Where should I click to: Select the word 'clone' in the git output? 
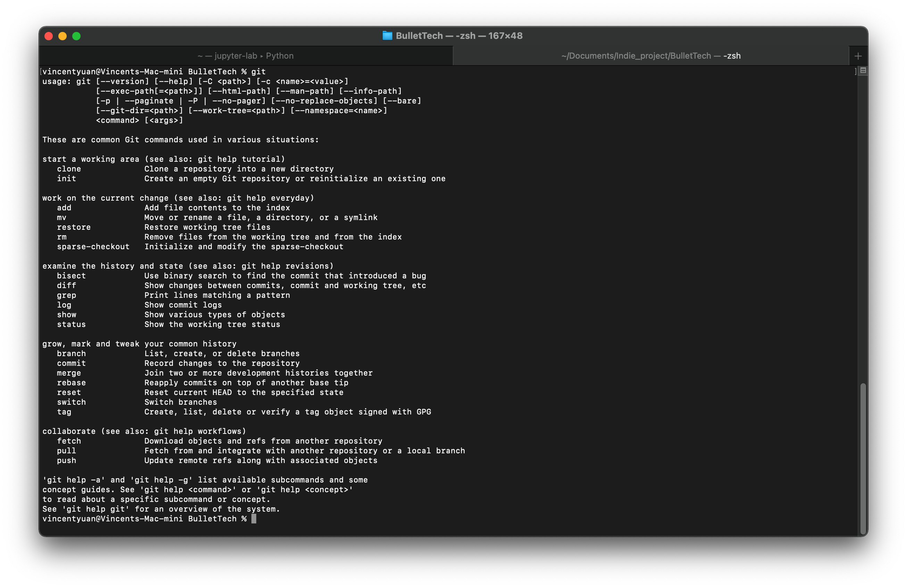(x=69, y=169)
